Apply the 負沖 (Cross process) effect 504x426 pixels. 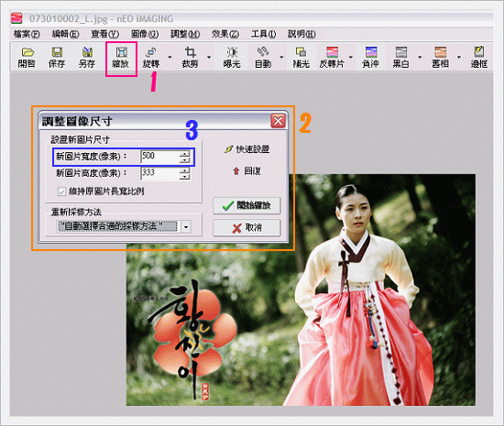tap(370, 58)
